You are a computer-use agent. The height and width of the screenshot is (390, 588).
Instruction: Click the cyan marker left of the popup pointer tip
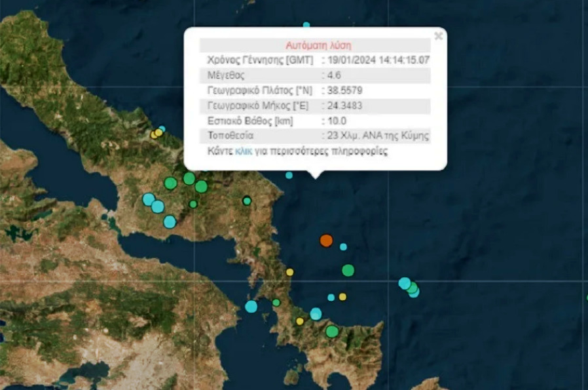[289, 175]
